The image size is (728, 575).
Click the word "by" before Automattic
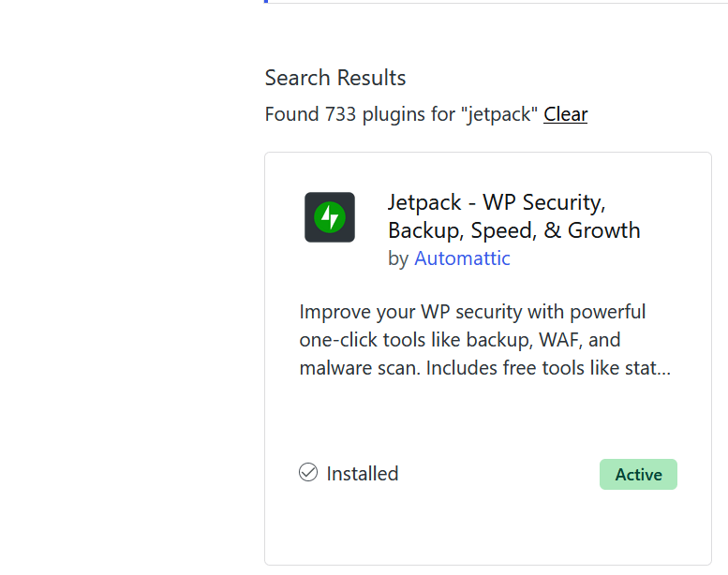pyautogui.click(x=398, y=258)
